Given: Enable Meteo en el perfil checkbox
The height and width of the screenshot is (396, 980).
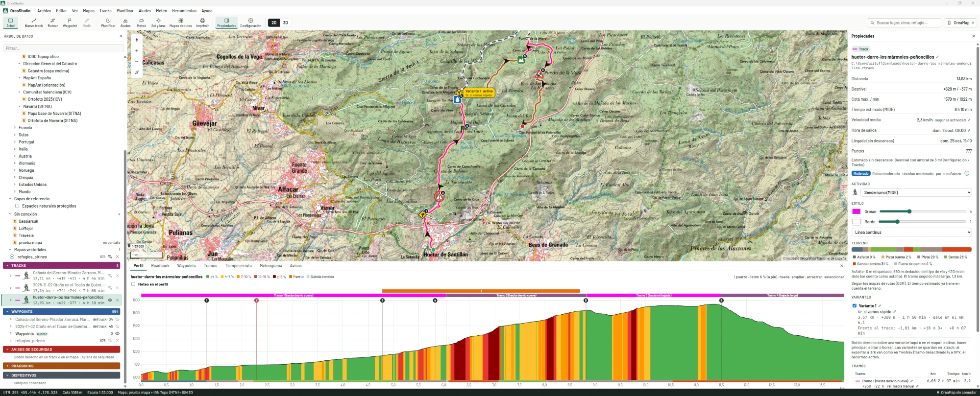Looking at the screenshot, I should pyautogui.click(x=133, y=284).
